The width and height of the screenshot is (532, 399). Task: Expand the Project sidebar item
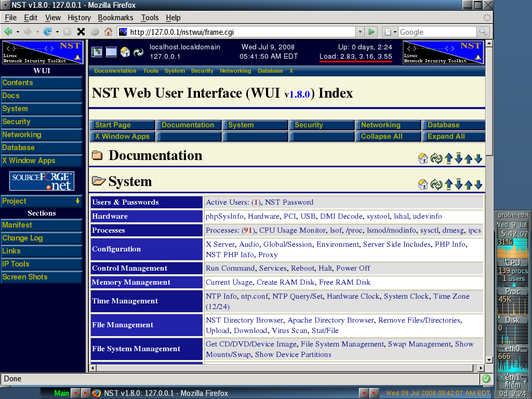click(x=42, y=201)
